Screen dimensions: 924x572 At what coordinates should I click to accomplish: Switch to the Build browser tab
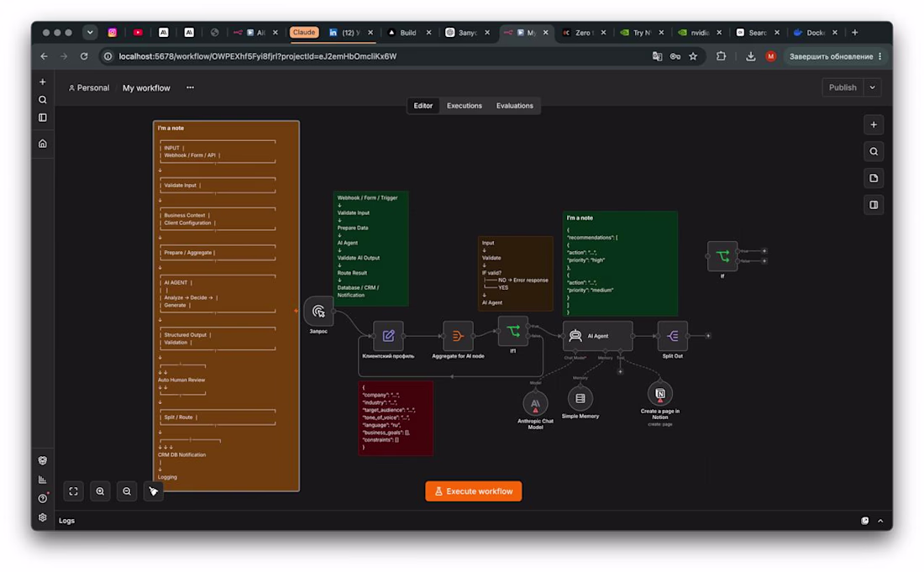(407, 33)
